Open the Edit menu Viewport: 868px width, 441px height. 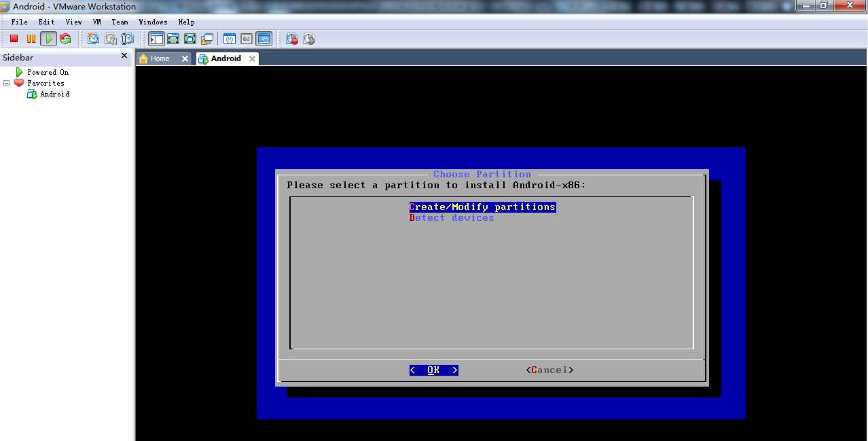coord(47,22)
